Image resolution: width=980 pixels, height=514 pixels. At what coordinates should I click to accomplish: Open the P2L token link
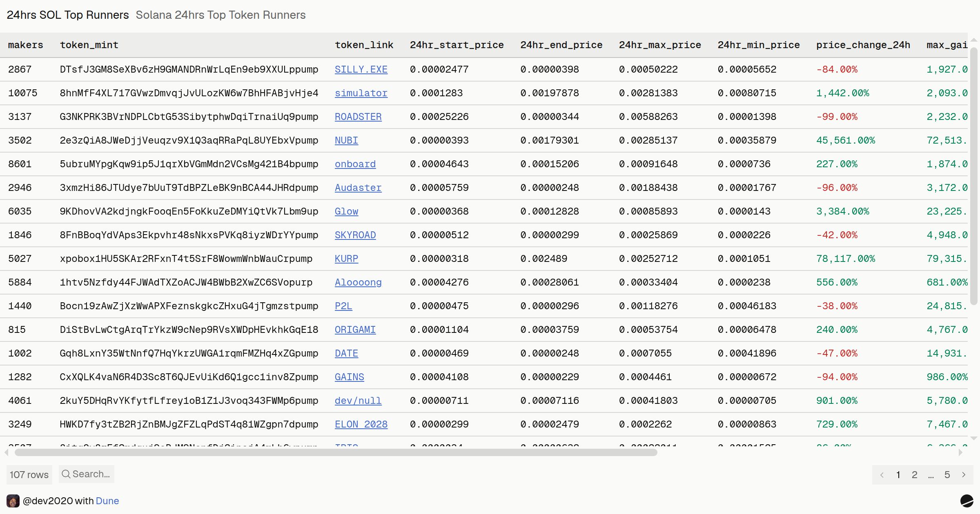(343, 306)
